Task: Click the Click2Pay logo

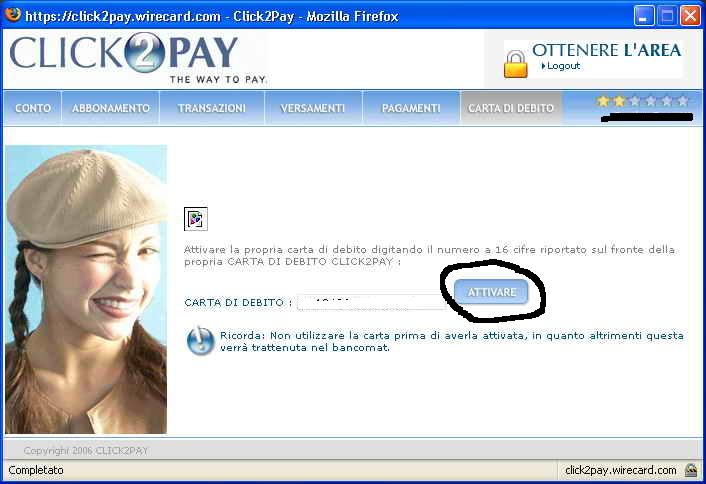Action: (x=138, y=58)
